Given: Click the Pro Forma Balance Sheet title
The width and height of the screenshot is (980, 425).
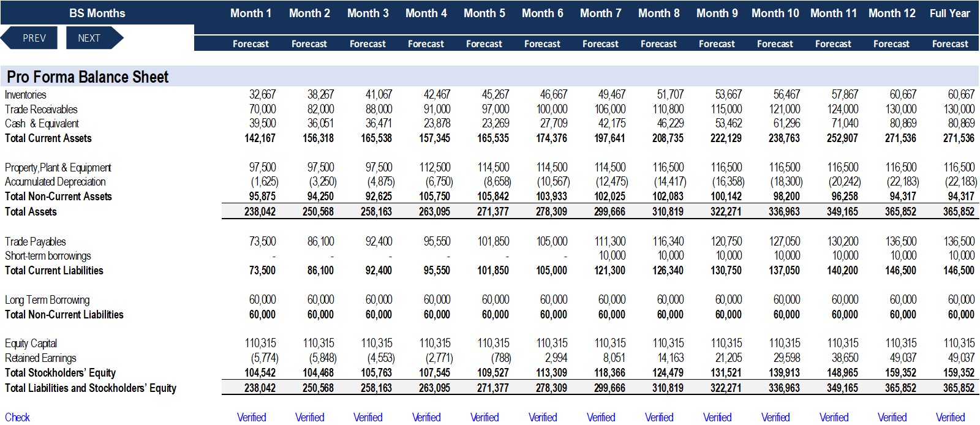Looking at the screenshot, I should tap(88, 77).
